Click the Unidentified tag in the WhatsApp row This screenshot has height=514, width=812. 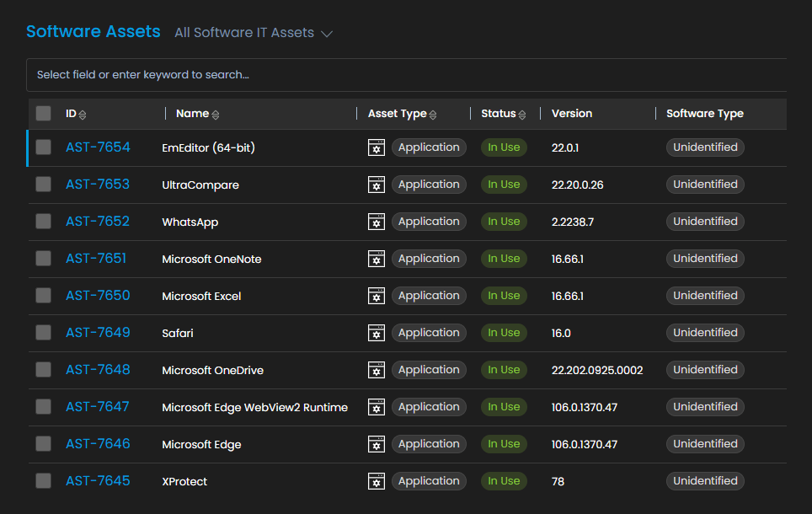tap(705, 222)
